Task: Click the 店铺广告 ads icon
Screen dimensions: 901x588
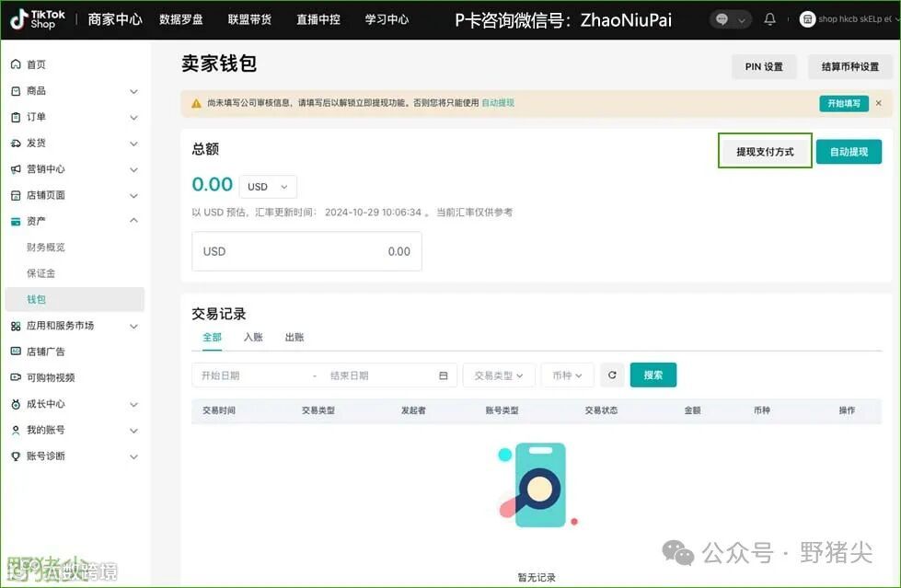Action: point(16,352)
